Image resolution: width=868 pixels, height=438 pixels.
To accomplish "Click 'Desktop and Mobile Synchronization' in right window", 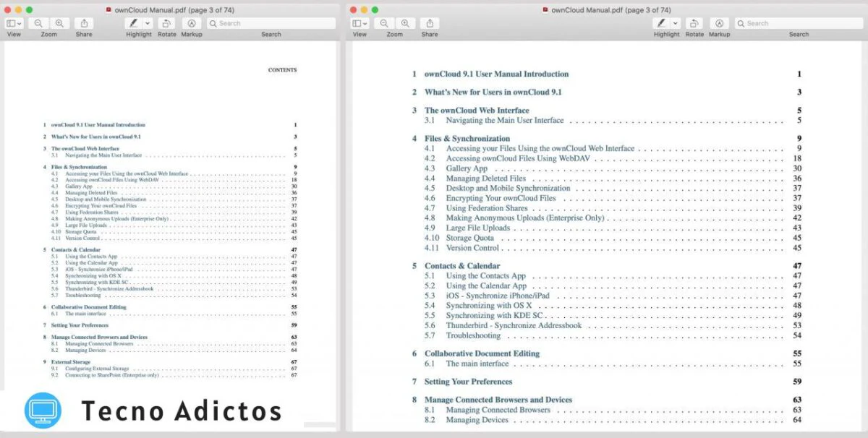I will (508, 188).
